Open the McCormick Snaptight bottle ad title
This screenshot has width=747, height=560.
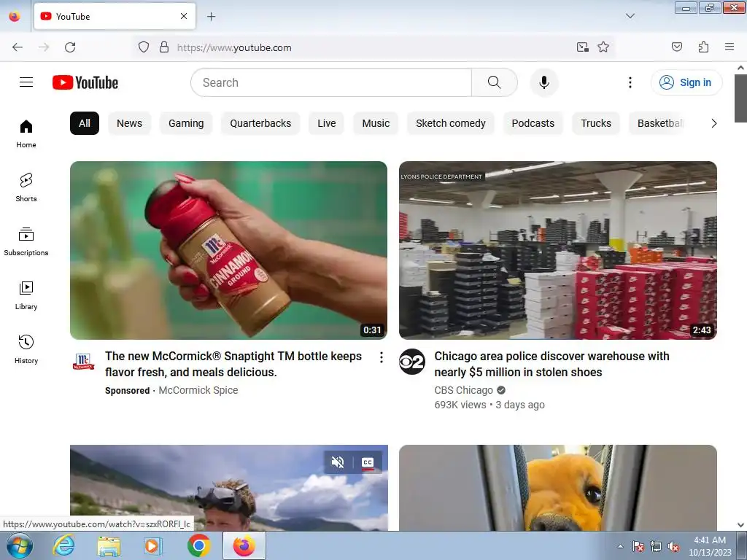pos(233,364)
